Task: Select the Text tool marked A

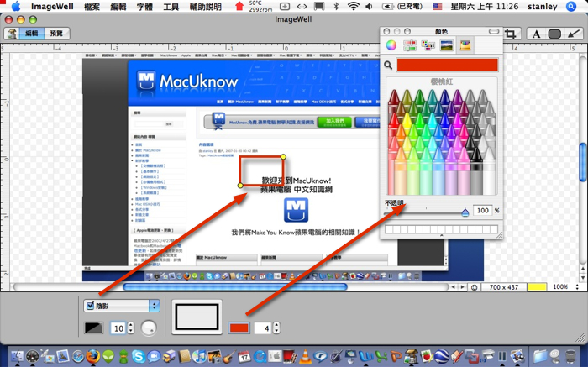Action: tap(536, 34)
